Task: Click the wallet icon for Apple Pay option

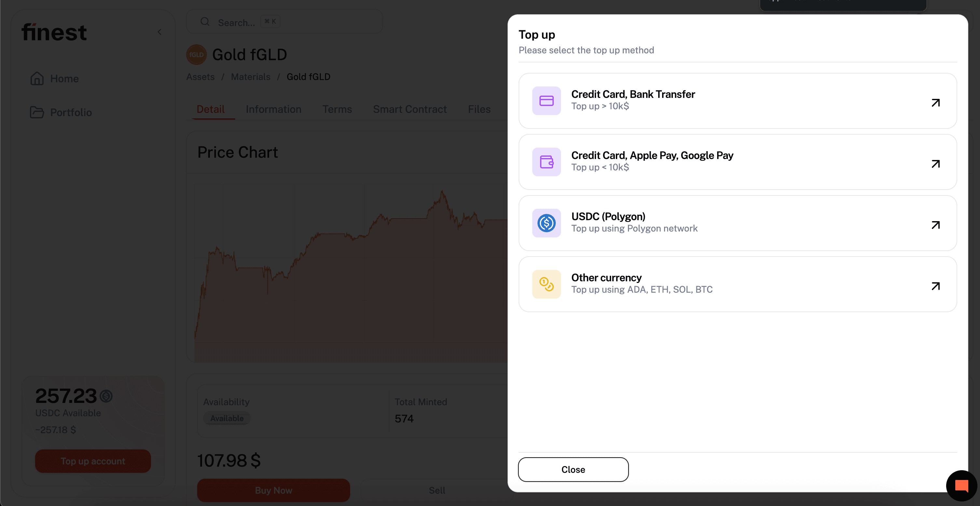Action: 546,162
